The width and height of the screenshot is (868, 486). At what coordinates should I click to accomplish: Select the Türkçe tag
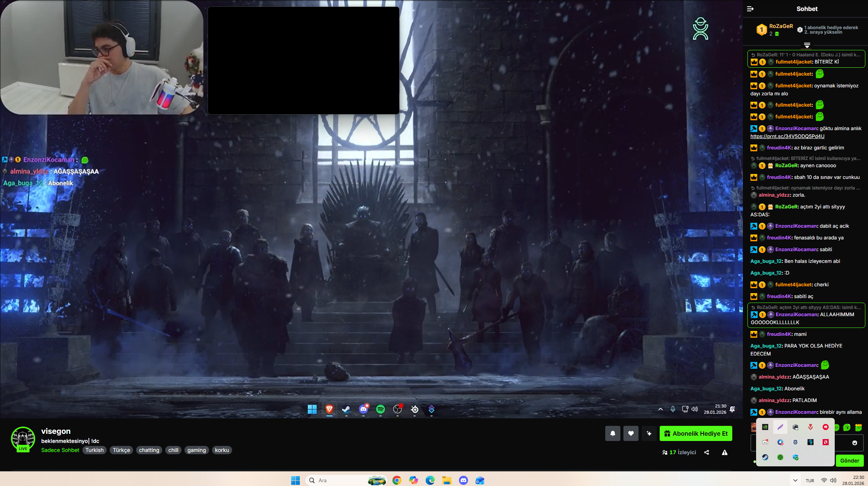(121, 450)
